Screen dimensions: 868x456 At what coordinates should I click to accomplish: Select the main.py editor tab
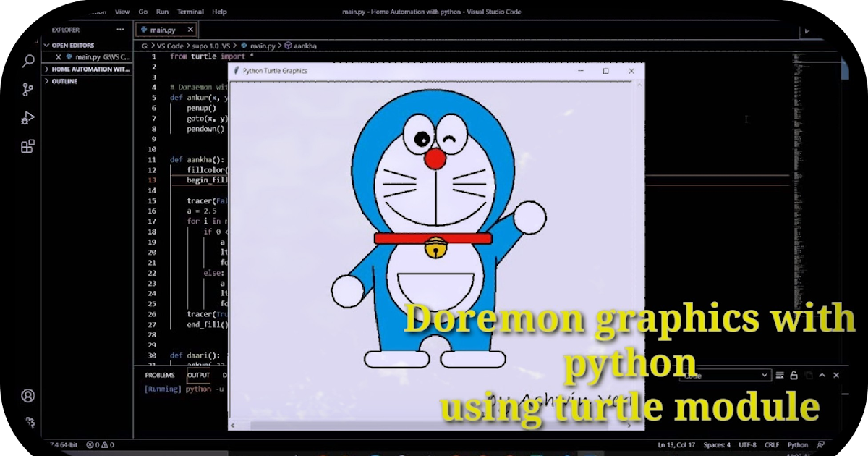(x=161, y=29)
